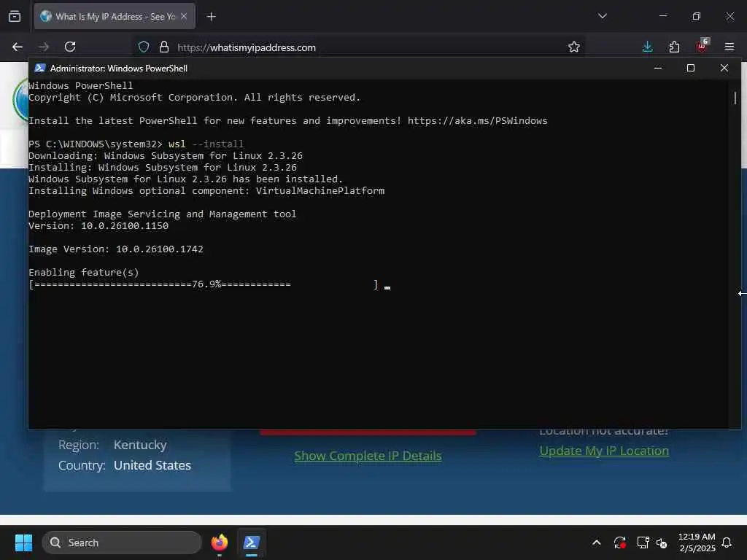Image resolution: width=747 pixels, height=560 pixels.
Task: Minimize the Firefox window
Action: click(662, 16)
